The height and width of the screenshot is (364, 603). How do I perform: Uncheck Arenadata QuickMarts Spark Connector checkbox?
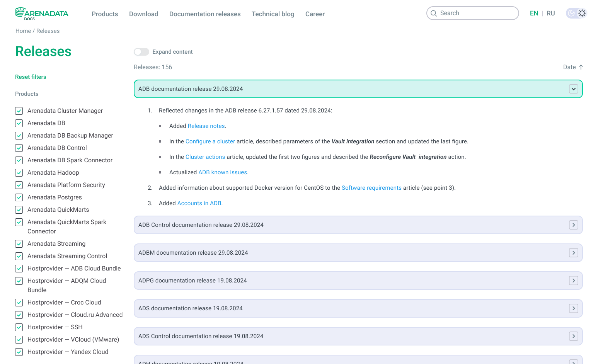pos(19,222)
